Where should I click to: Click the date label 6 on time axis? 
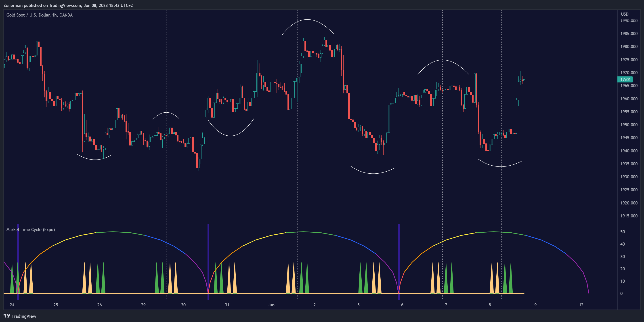click(x=402, y=305)
